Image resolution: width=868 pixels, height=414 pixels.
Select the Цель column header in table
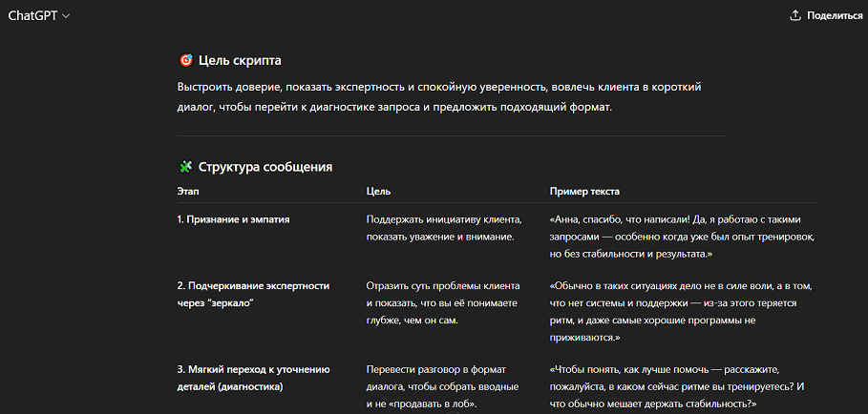click(378, 191)
